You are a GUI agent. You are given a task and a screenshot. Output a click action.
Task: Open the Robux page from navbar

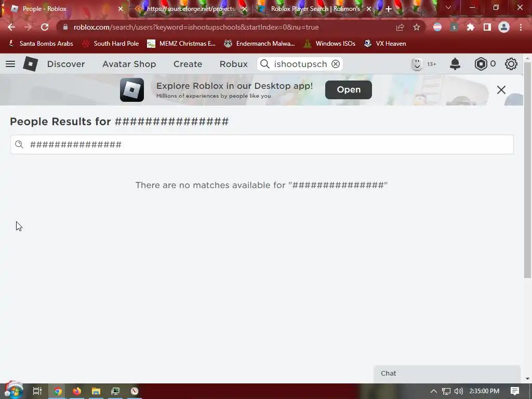(233, 64)
